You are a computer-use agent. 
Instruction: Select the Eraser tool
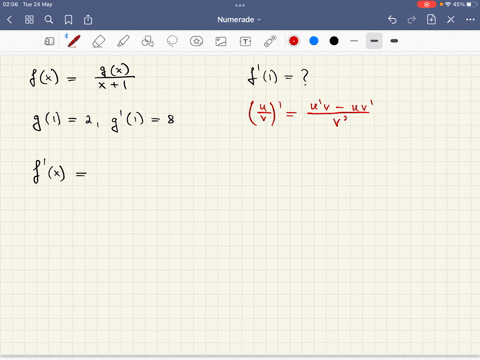(x=98, y=41)
